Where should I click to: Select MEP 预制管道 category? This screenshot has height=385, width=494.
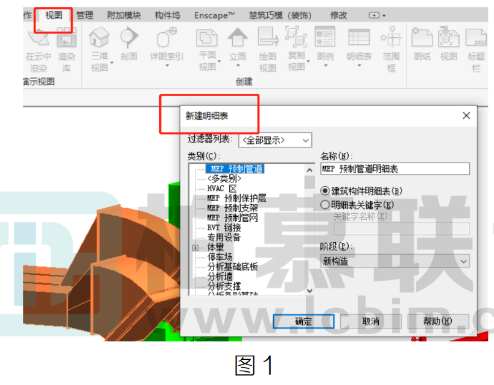pyautogui.click(x=235, y=169)
